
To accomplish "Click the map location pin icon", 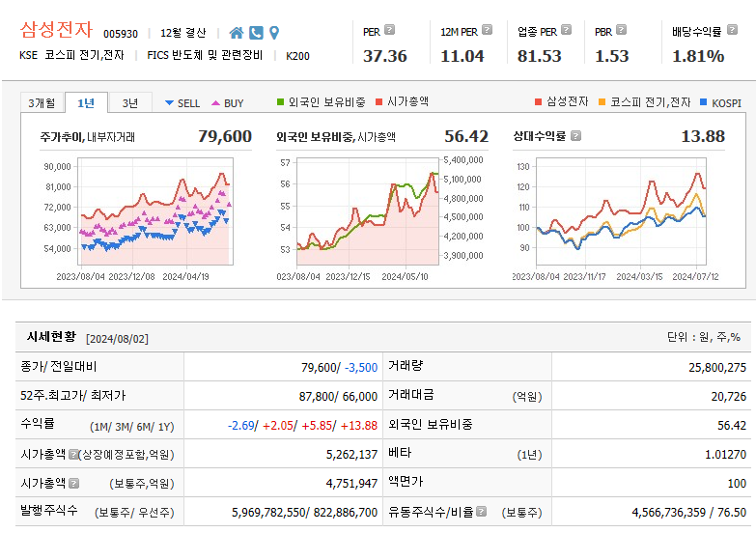I will [x=274, y=33].
